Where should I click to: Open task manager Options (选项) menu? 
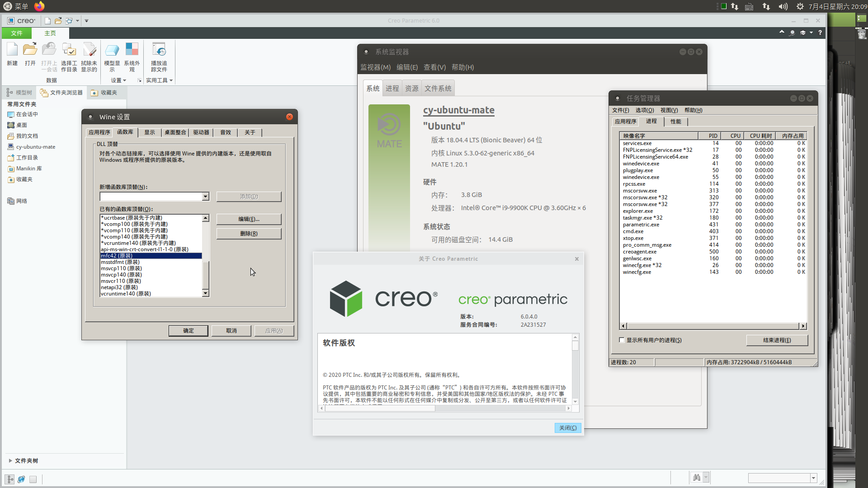[645, 110]
